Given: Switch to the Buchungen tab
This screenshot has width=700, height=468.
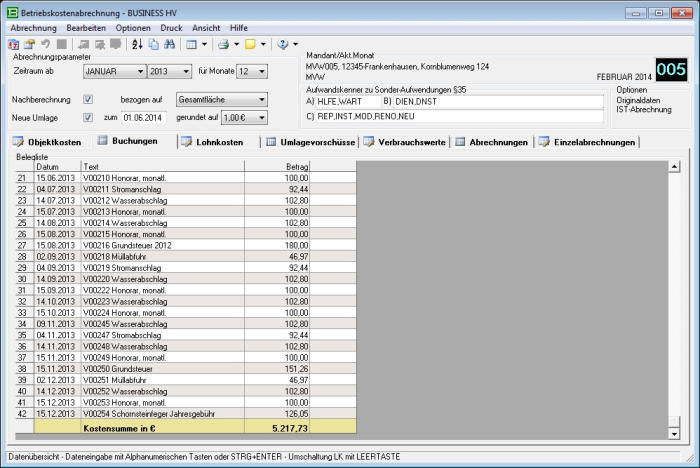Looking at the screenshot, I should [x=128, y=141].
